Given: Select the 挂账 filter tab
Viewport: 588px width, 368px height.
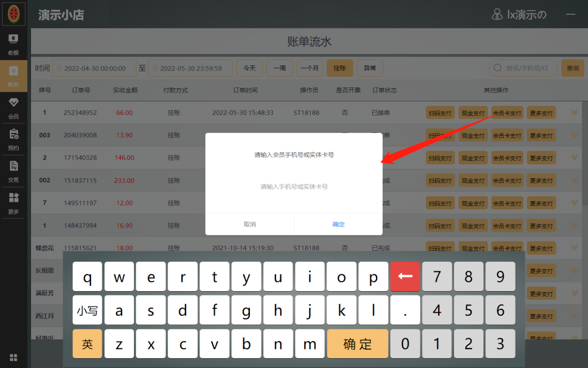Looking at the screenshot, I should [x=340, y=68].
